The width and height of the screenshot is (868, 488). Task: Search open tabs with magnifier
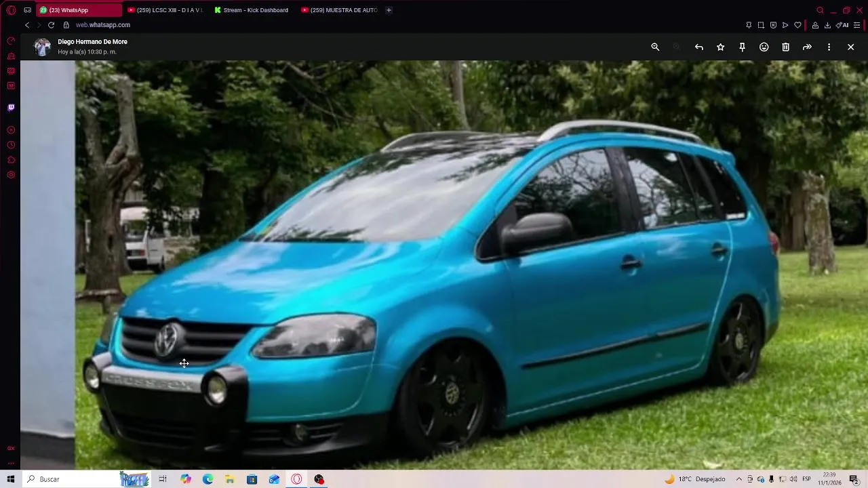point(820,10)
